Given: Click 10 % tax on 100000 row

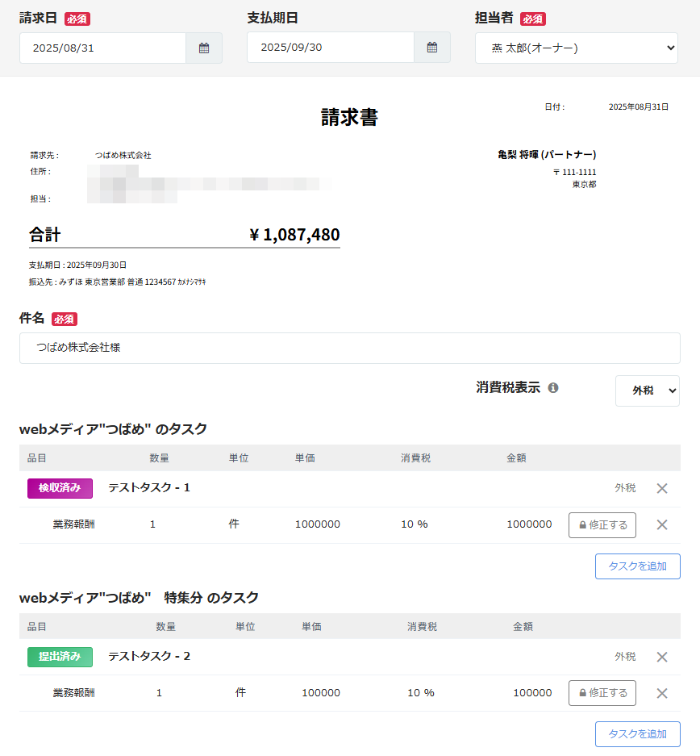Looking at the screenshot, I should 421,693.
